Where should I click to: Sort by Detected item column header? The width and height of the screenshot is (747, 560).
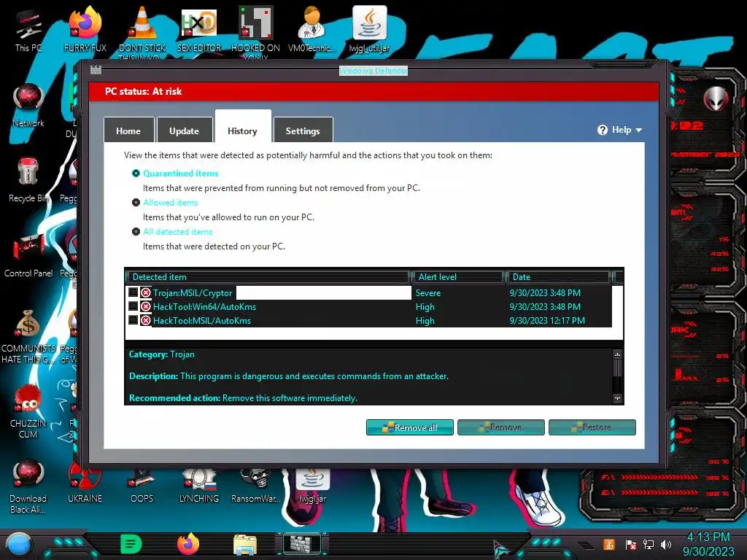point(268,276)
